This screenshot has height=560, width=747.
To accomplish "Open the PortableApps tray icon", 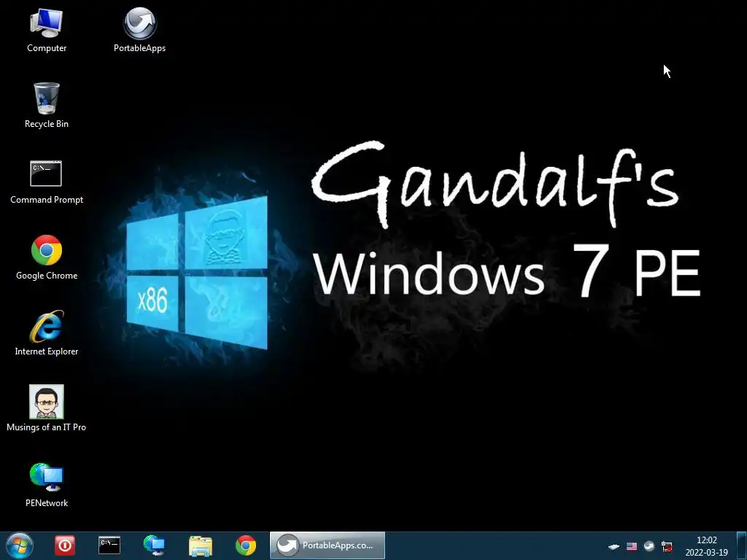I will tap(649, 546).
